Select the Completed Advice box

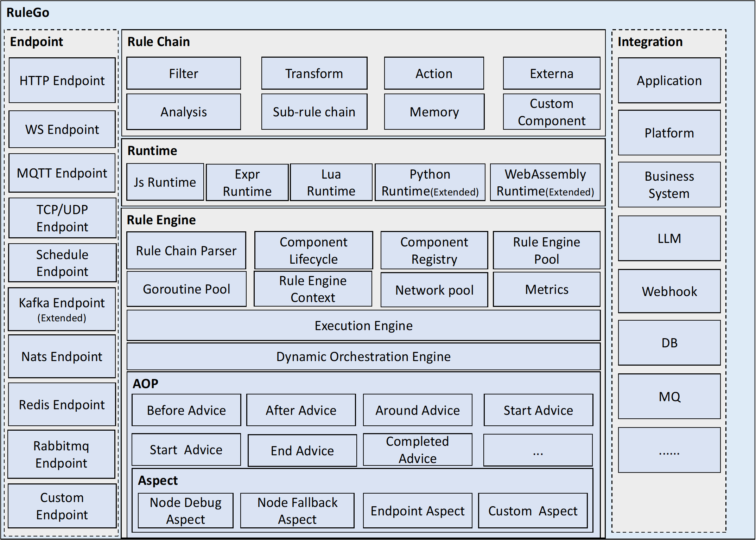[x=417, y=450]
